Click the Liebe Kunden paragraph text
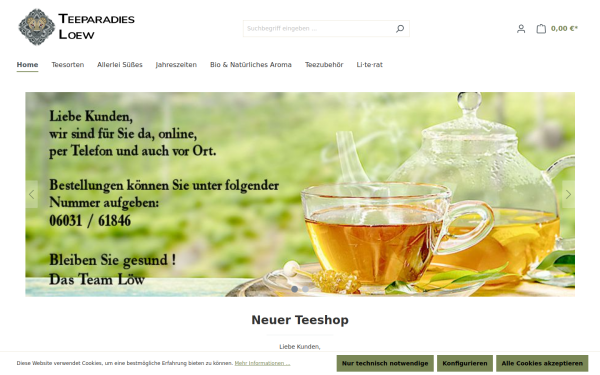600x375 pixels. click(x=300, y=347)
